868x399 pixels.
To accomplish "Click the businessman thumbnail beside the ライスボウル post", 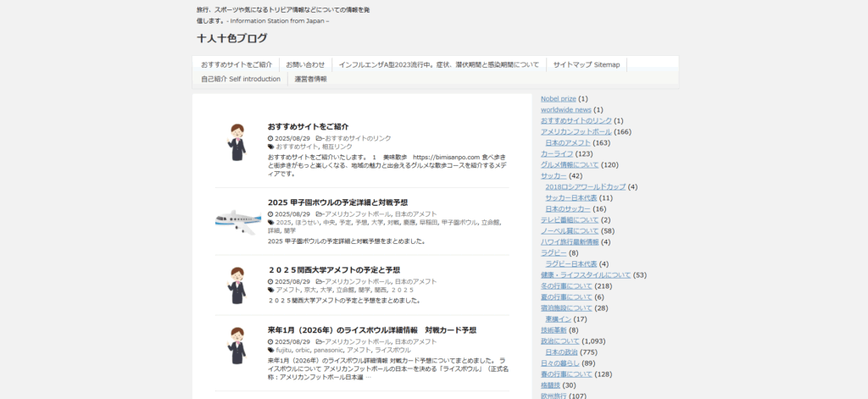I will click(237, 345).
